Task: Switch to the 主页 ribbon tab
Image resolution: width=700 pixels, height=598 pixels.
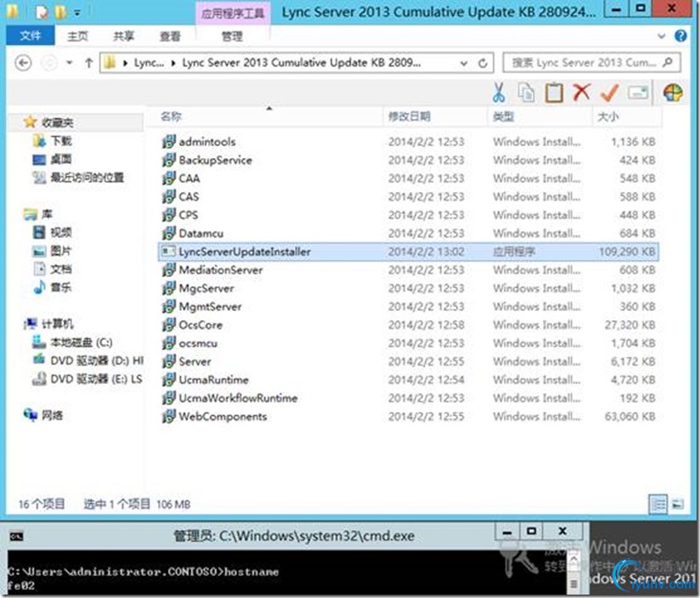Action: click(x=77, y=37)
